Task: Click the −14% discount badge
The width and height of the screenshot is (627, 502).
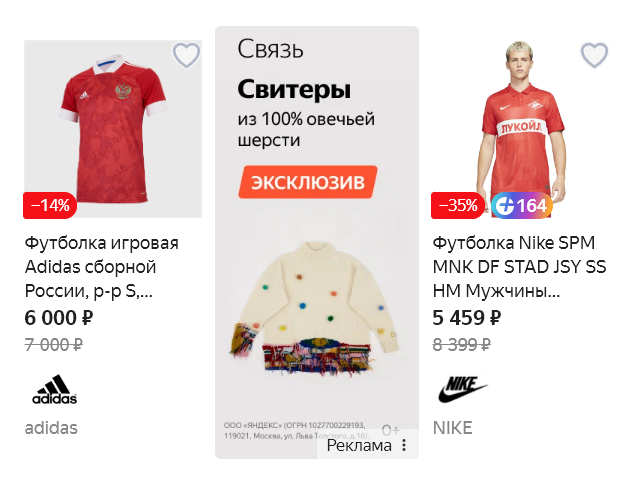Action: tap(50, 205)
